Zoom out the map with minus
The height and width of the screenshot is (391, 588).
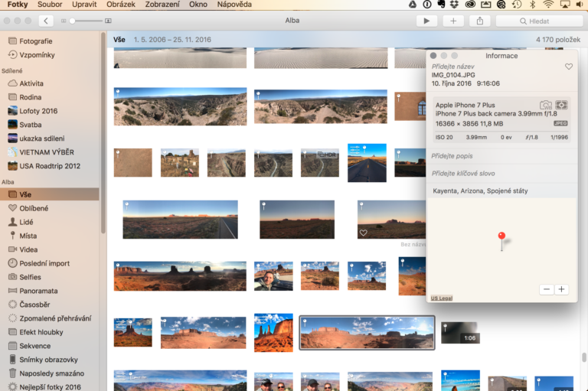(x=546, y=289)
